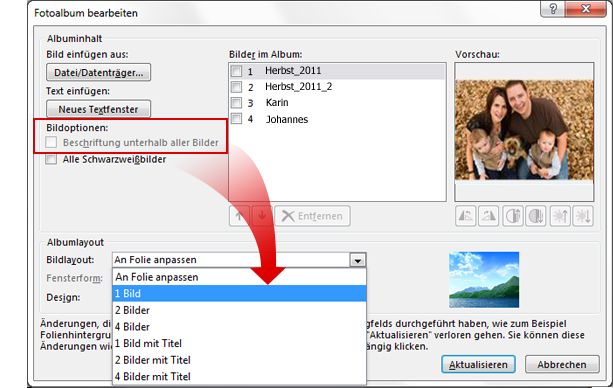Move selected picture down arrow
This screenshot has width=613, height=388.
[x=262, y=216]
